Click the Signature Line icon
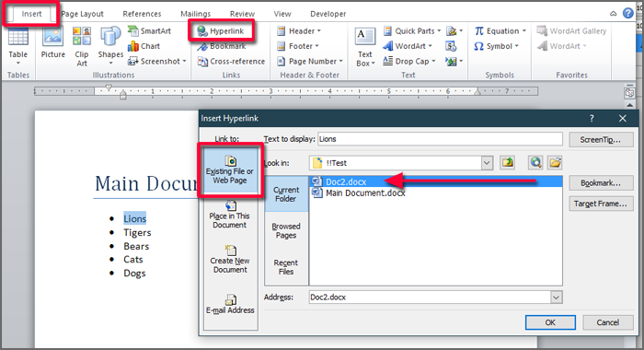 (x=454, y=30)
